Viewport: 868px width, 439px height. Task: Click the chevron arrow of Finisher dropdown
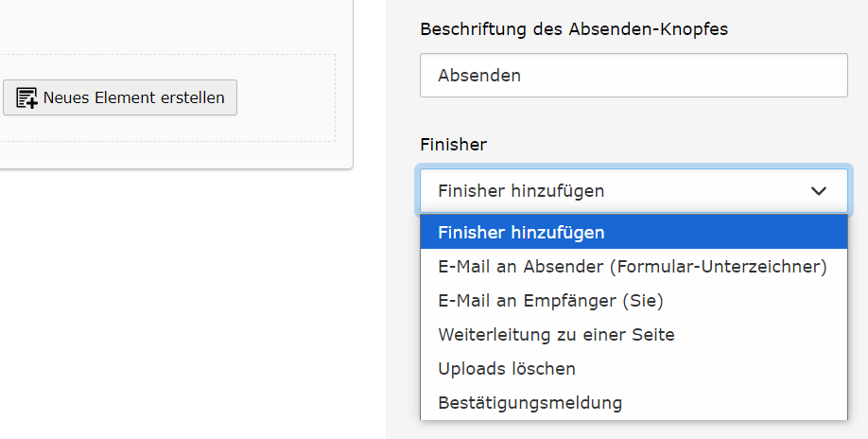819,191
